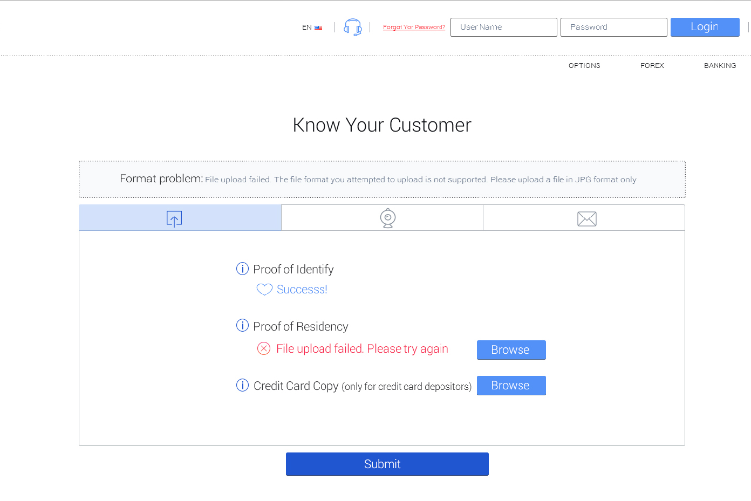Switch to the email envelope tab
This screenshot has height=501, width=751.
(587, 219)
